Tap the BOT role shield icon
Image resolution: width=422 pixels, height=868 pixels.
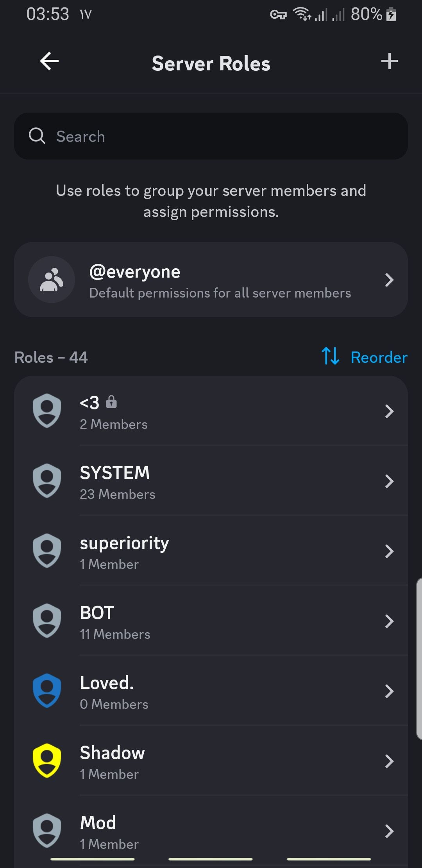point(47,621)
